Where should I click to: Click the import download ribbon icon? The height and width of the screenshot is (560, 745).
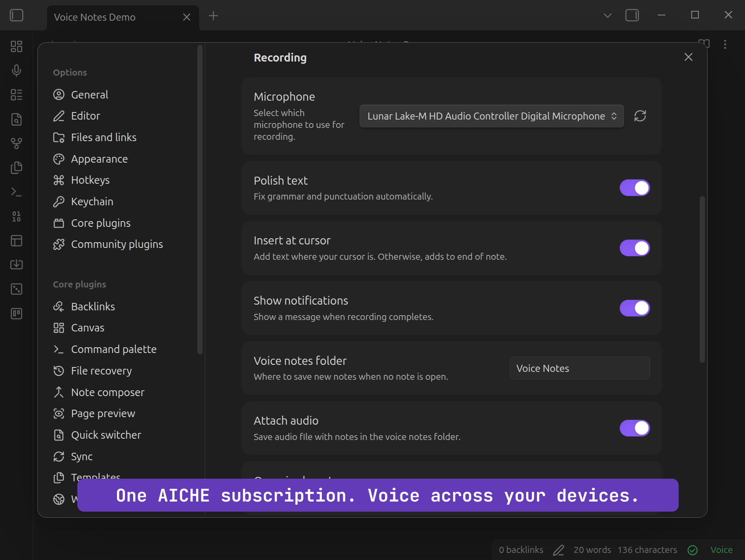(x=16, y=265)
